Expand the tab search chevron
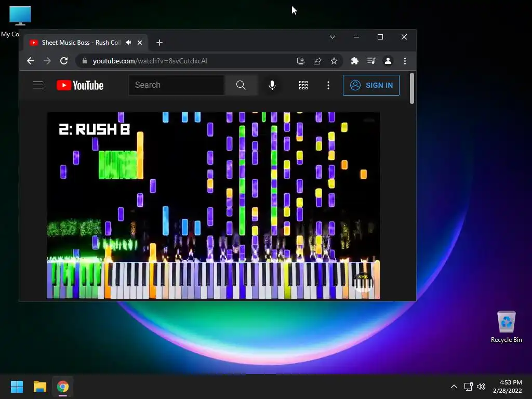 tap(332, 37)
